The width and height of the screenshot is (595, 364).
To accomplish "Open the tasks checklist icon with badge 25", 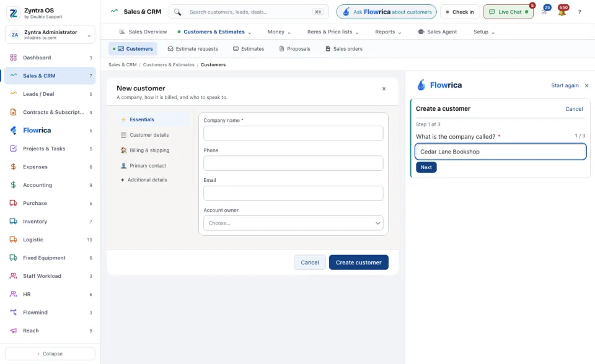I will click(544, 12).
